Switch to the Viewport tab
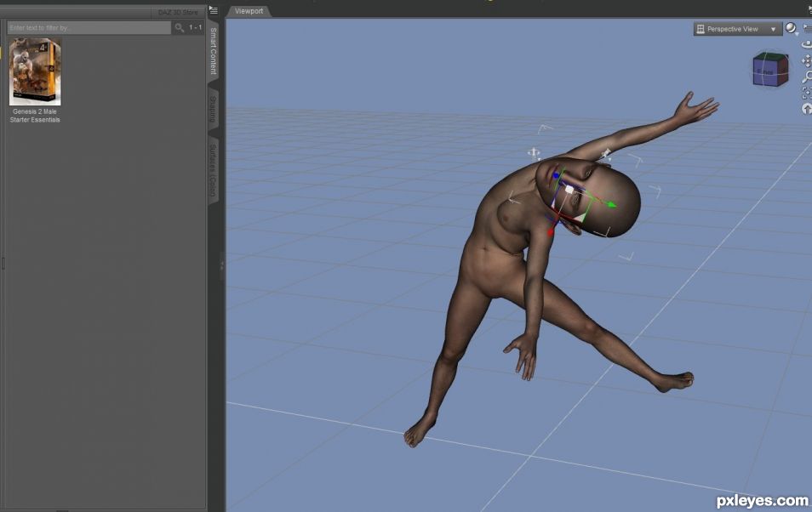 point(249,11)
